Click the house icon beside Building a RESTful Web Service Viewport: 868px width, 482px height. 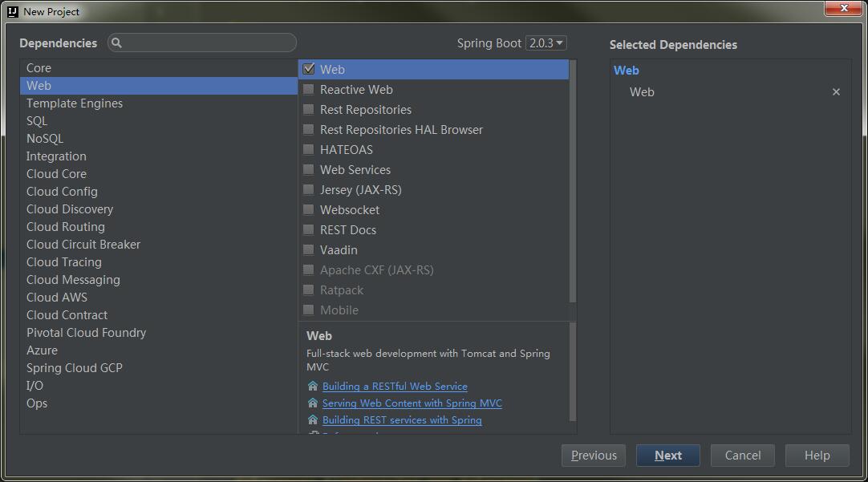click(313, 386)
